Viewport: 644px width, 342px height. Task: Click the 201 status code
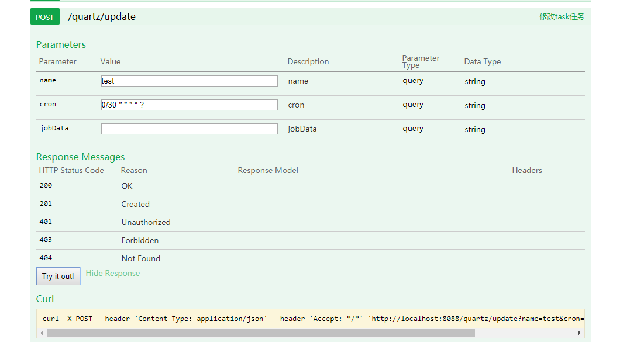click(46, 203)
